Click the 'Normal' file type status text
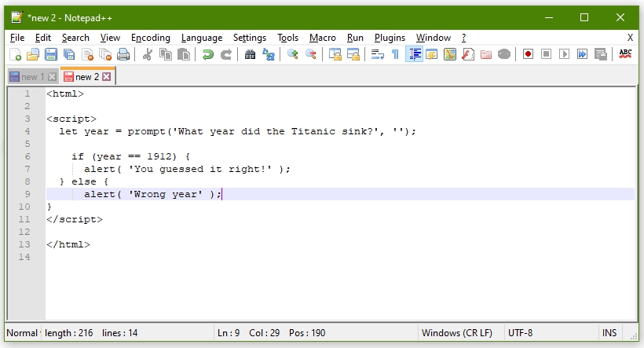The image size is (644, 348). [x=22, y=333]
